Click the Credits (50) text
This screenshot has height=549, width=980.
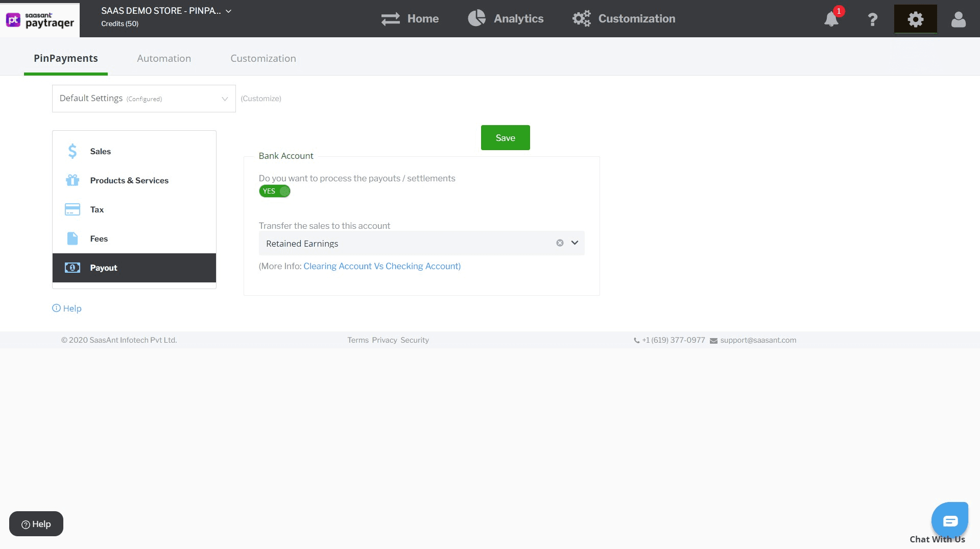click(119, 23)
